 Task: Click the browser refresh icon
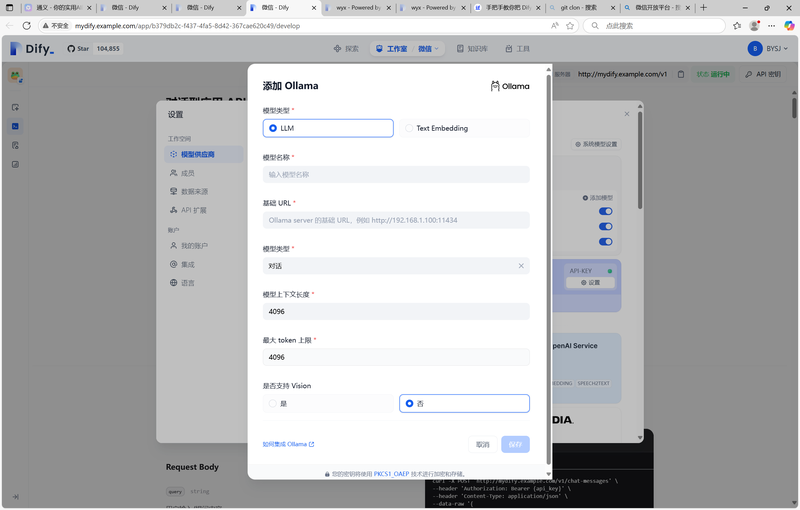tap(27, 26)
